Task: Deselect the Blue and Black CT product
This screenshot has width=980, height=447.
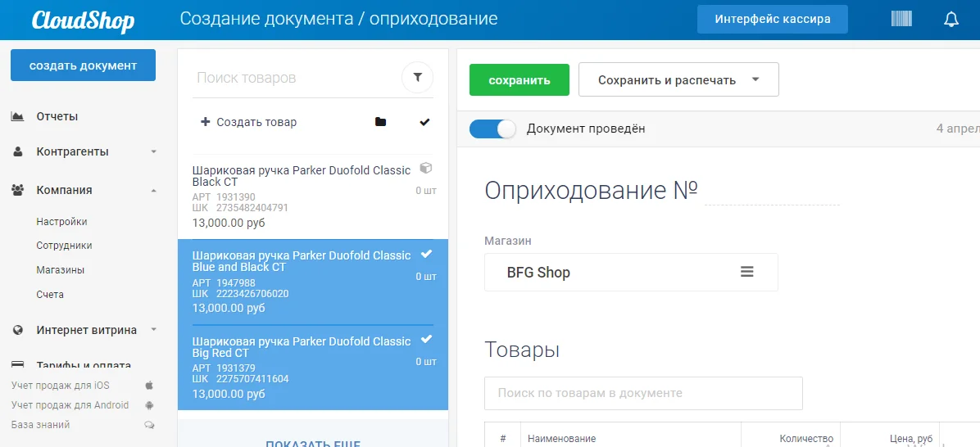Action: pos(426,254)
